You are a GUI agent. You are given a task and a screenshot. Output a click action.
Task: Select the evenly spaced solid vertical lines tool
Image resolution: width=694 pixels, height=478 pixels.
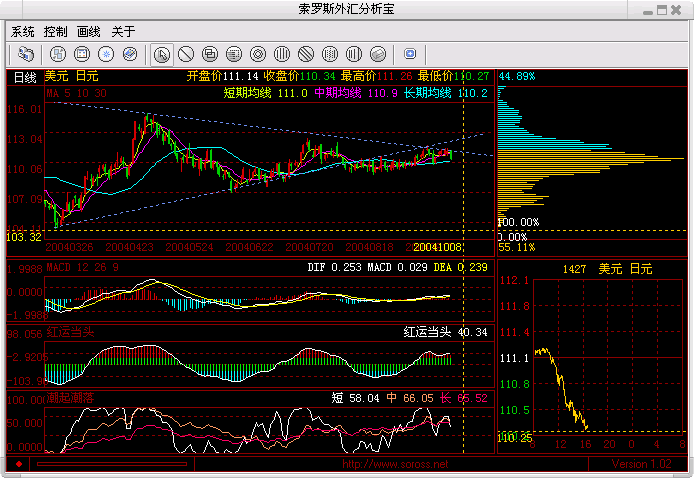[282, 54]
